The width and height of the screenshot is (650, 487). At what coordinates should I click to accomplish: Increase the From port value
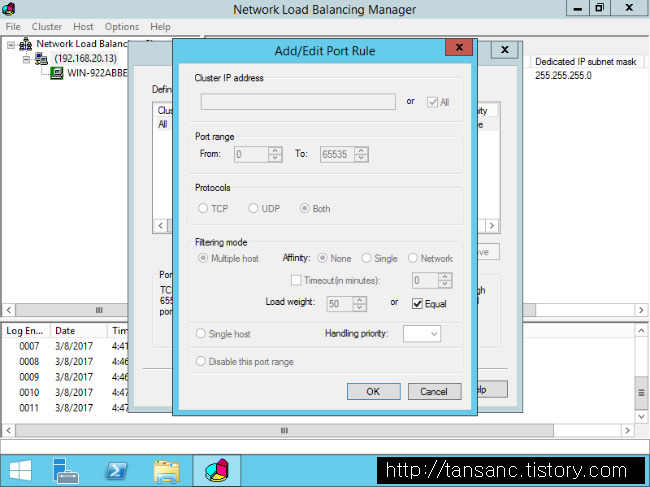pos(275,151)
